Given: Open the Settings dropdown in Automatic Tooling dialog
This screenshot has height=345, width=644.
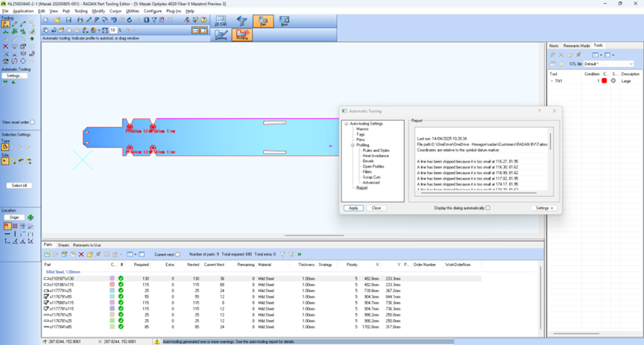Looking at the screenshot, I should coord(544,208).
